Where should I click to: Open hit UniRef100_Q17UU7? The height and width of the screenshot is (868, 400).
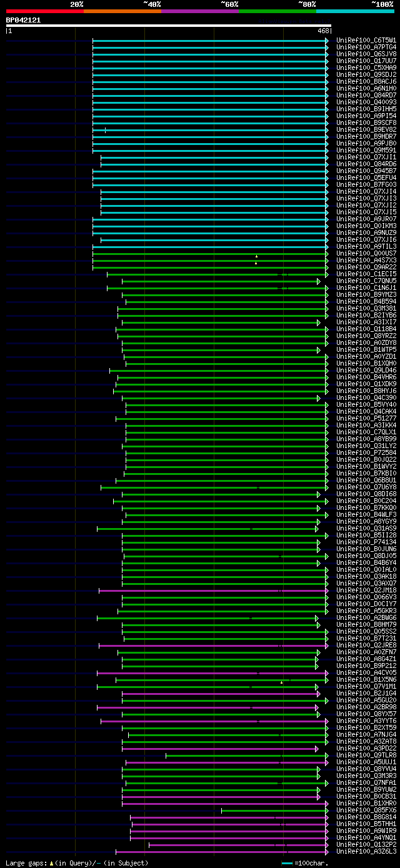(x=366, y=61)
